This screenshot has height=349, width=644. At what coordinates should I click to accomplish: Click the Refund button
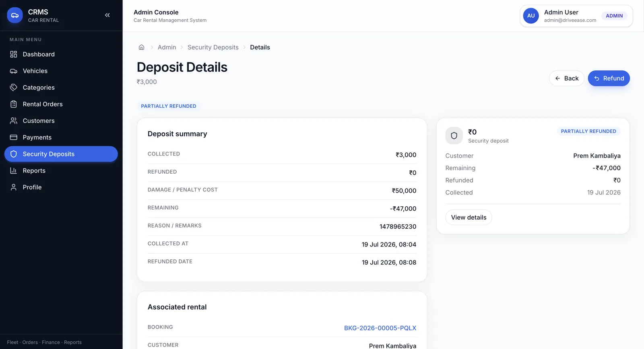pyautogui.click(x=609, y=78)
